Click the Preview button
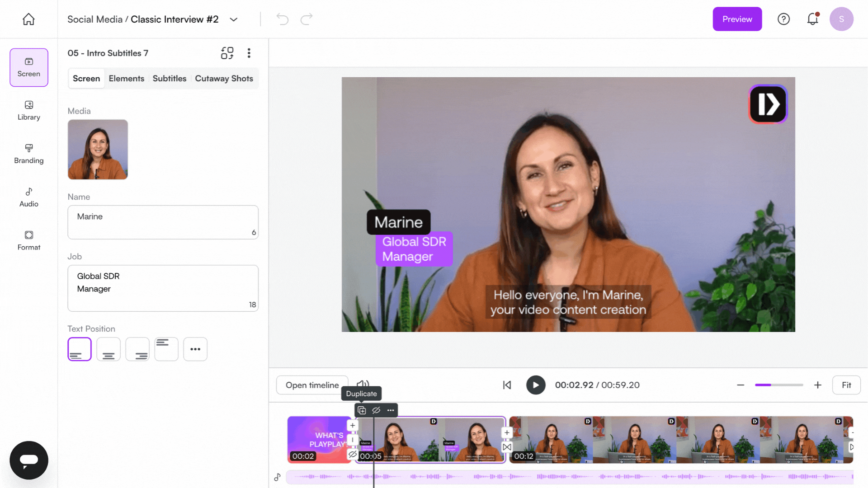The width and height of the screenshot is (868, 488). (x=737, y=19)
